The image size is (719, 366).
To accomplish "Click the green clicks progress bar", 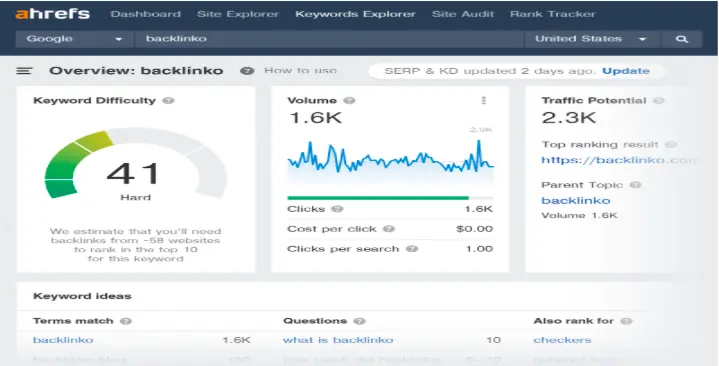I will (x=378, y=198).
